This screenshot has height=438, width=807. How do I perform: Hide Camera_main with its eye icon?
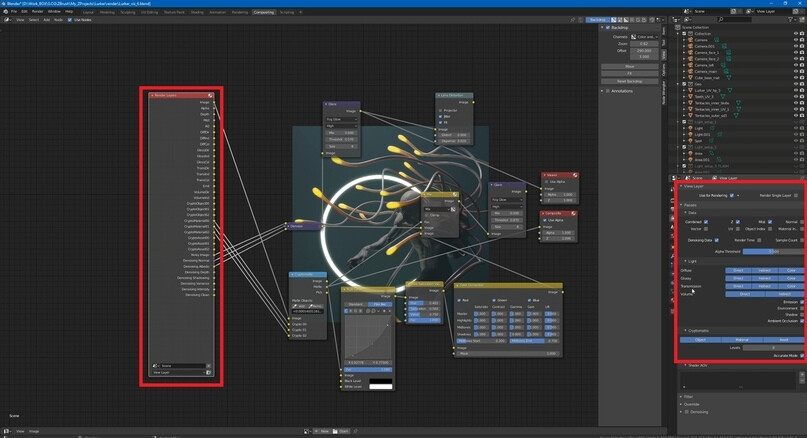coord(796,71)
